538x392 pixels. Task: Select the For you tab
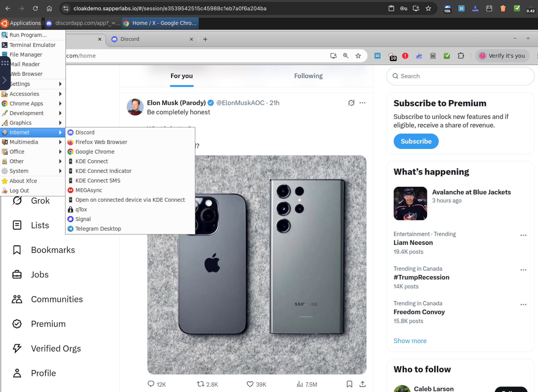point(181,76)
